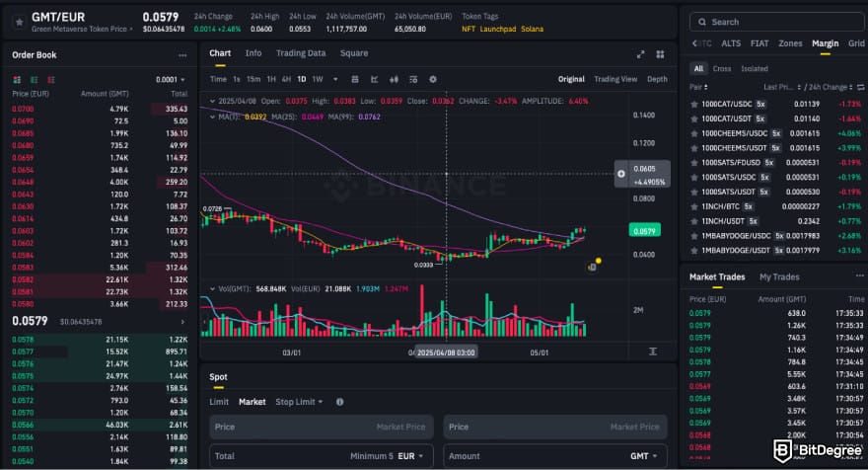Click the search field in markets panel
The height and width of the screenshot is (470, 868).
tap(776, 22)
